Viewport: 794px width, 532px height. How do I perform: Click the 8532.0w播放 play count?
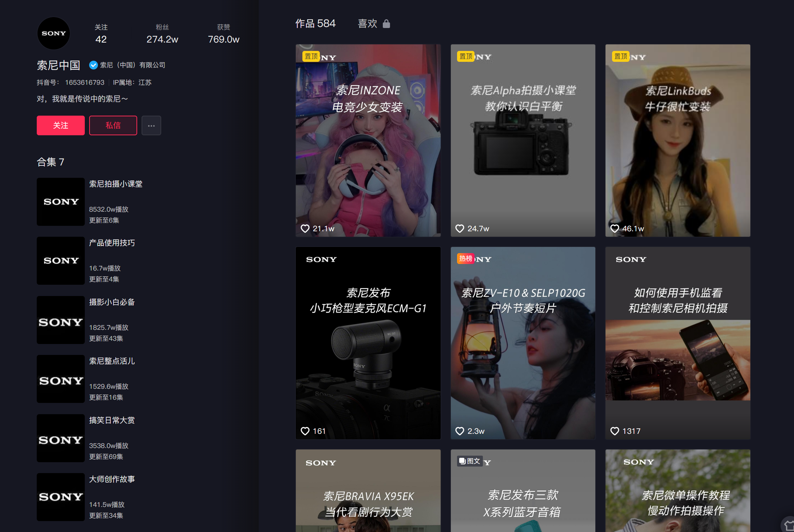[x=109, y=209]
